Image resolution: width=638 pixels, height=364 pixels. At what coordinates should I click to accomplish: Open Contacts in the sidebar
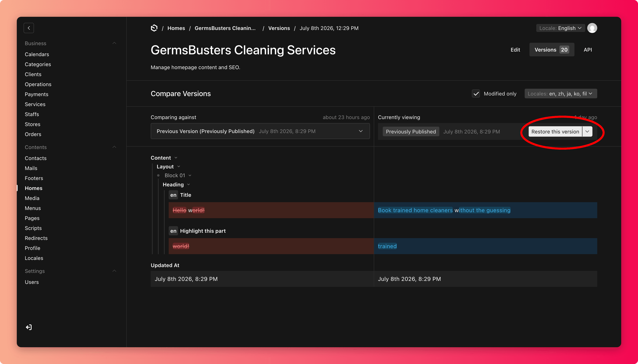click(x=36, y=158)
